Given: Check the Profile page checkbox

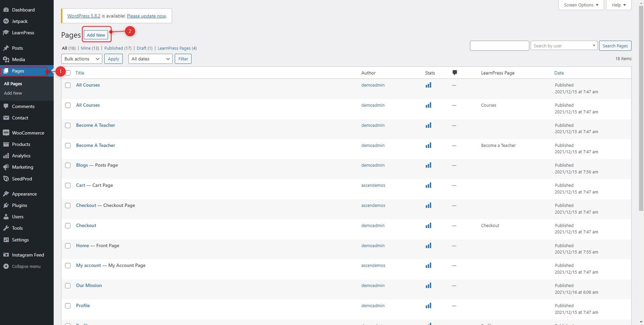Looking at the screenshot, I should [x=68, y=306].
